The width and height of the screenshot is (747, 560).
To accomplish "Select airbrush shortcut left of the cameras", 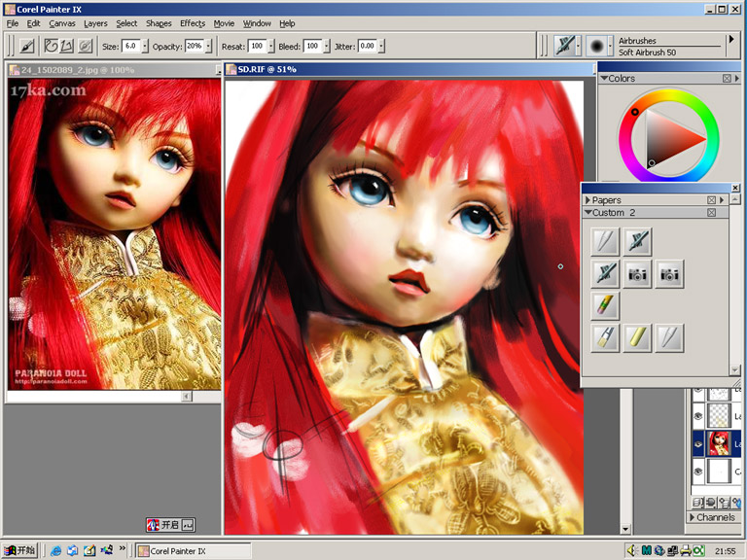I will [x=605, y=273].
